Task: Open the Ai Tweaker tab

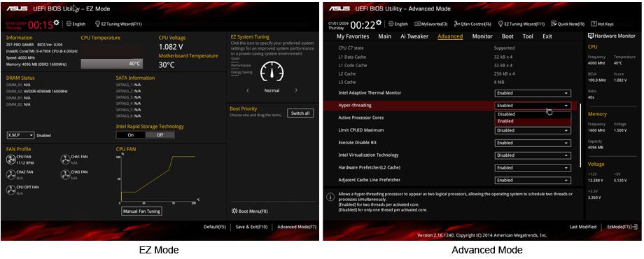Action: point(414,36)
